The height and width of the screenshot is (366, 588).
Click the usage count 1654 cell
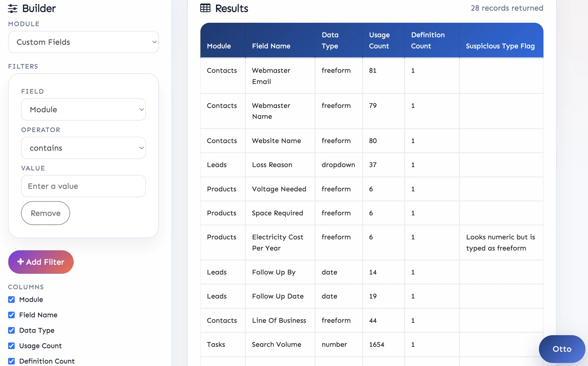383,345
